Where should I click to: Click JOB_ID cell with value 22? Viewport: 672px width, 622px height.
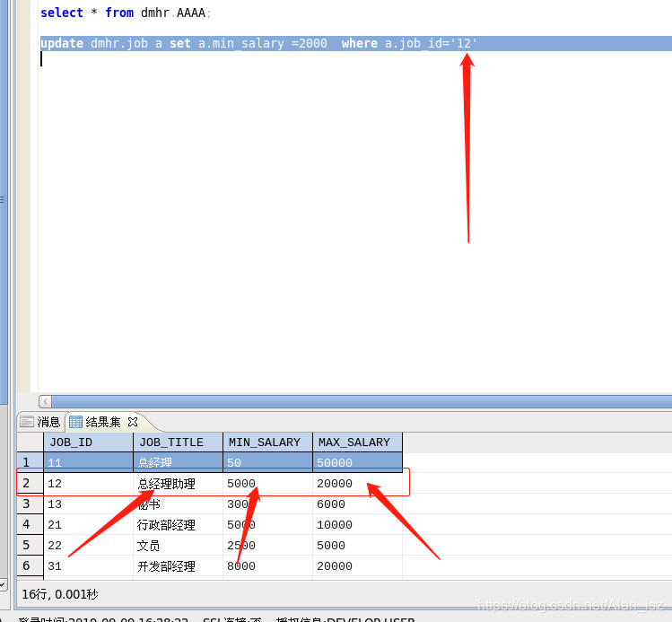[88, 546]
